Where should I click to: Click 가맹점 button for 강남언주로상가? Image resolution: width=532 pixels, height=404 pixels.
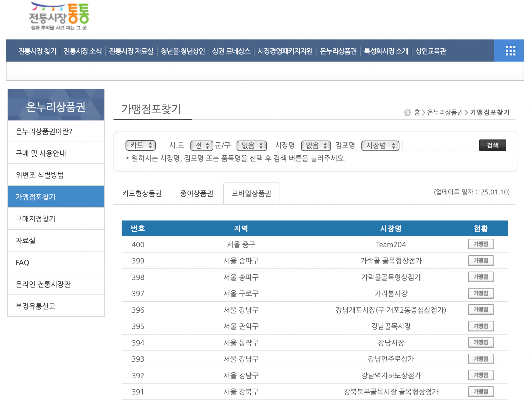[x=481, y=359]
